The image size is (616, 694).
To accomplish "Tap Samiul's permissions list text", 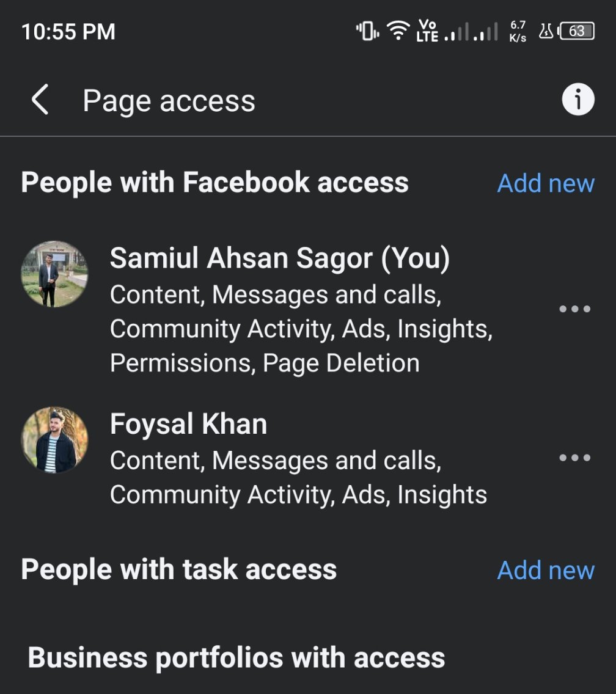I will click(x=301, y=329).
